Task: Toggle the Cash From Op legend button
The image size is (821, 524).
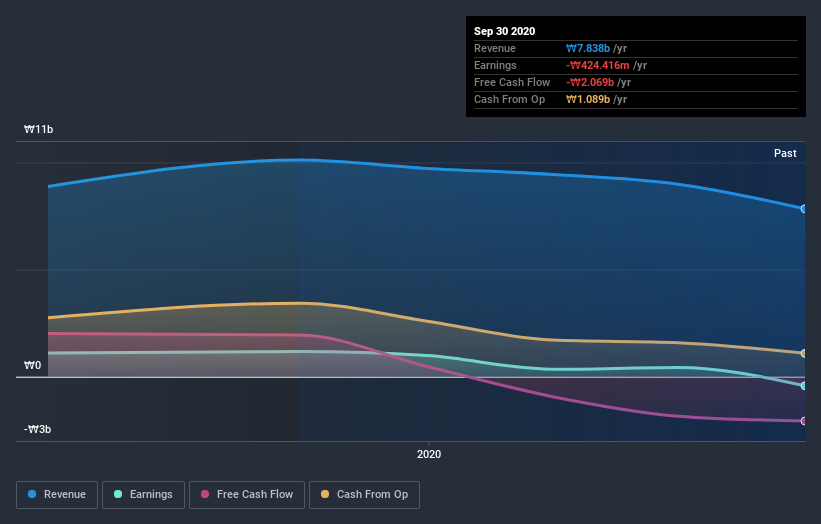Action: pos(364,495)
